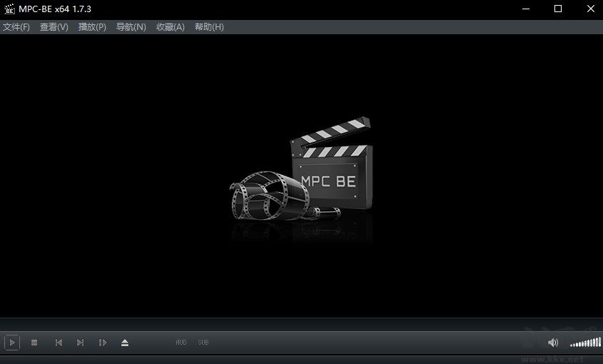The height and width of the screenshot is (364, 603).
Task: Open the 查看(V) menu
Action: (x=54, y=27)
